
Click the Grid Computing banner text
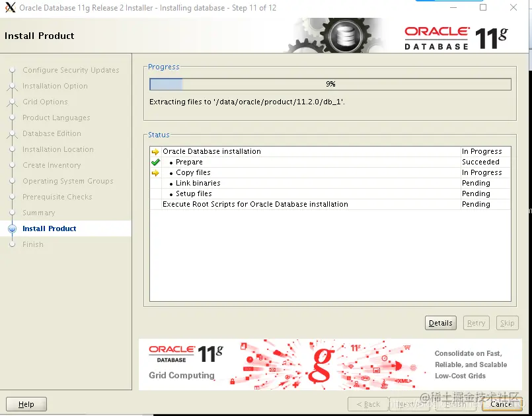(x=182, y=375)
